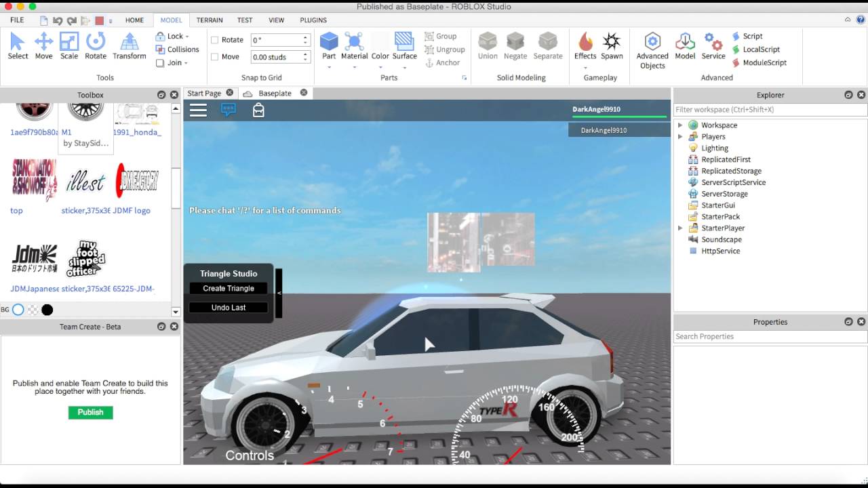This screenshot has height=488, width=868.
Task: Enable the Rotate snap checkbox
Action: click(x=214, y=40)
